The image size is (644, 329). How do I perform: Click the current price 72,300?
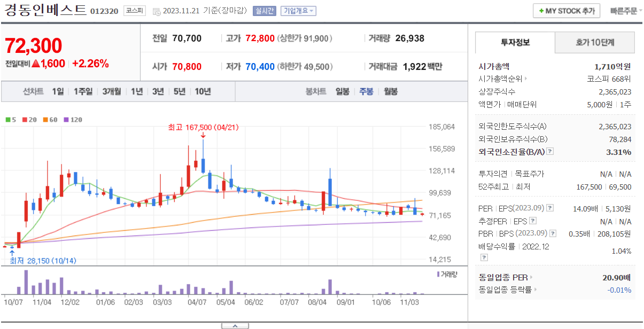coord(33,46)
